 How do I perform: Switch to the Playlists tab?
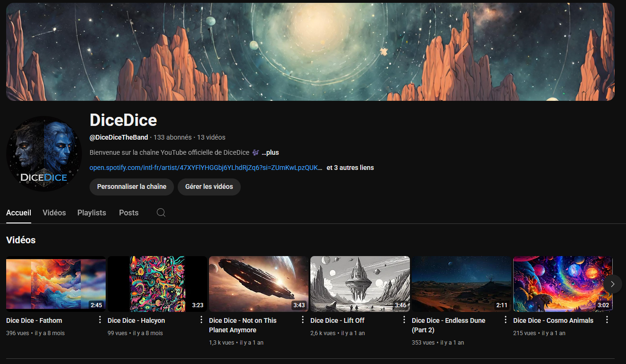[x=91, y=213]
